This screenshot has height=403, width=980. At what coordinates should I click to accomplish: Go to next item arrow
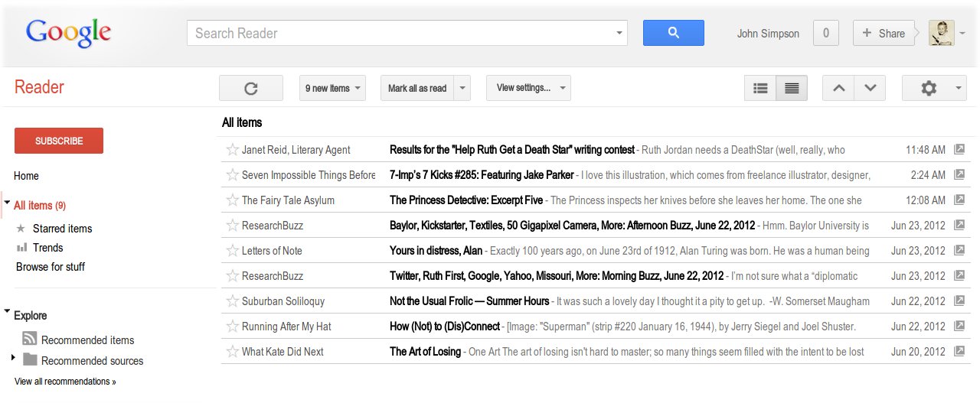point(870,88)
